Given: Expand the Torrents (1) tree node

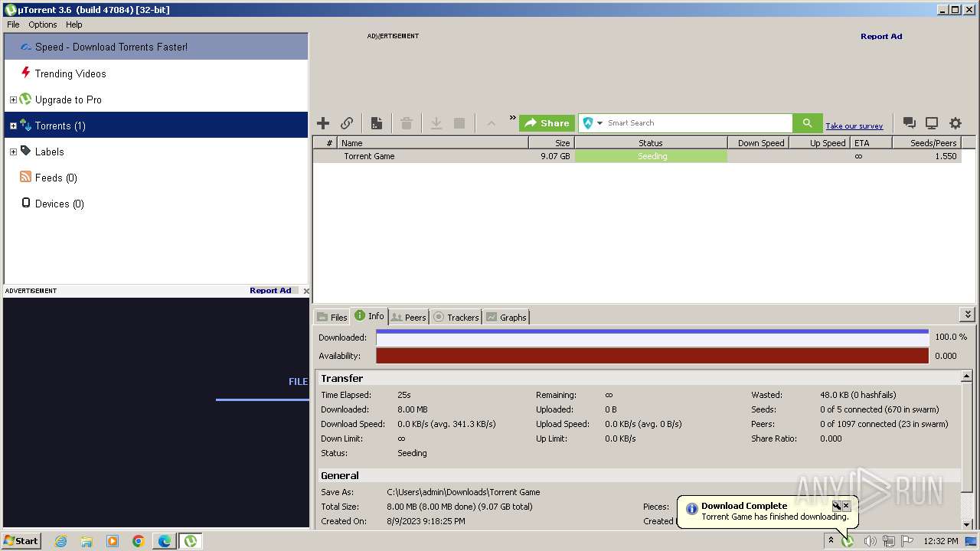Looking at the screenshot, I should (x=13, y=126).
